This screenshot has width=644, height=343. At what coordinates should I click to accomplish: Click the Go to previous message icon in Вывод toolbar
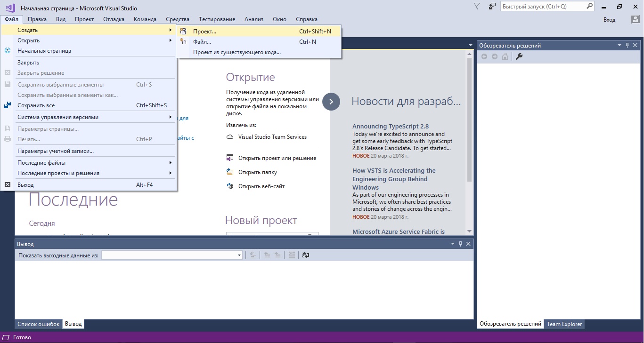coord(267,255)
